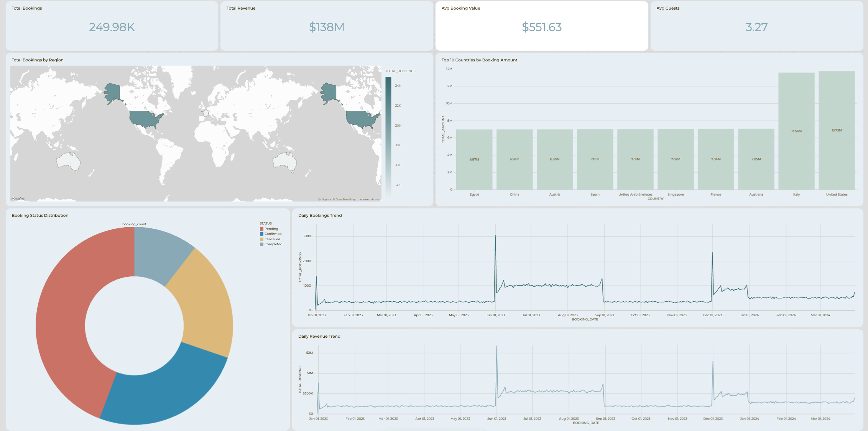This screenshot has height=431, width=868.
Task: Click the Top 10 Countries by Booking Amount title
Action: click(479, 60)
